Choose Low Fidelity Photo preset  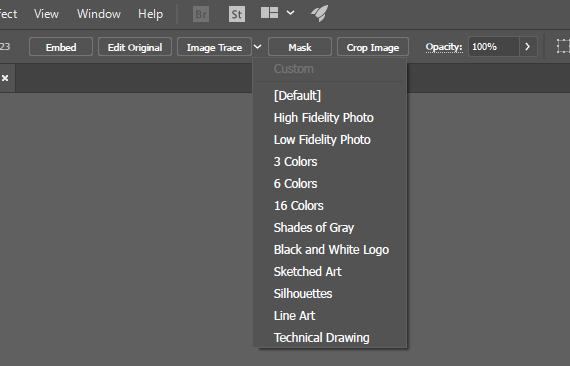pyautogui.click(x=330, y=140)
